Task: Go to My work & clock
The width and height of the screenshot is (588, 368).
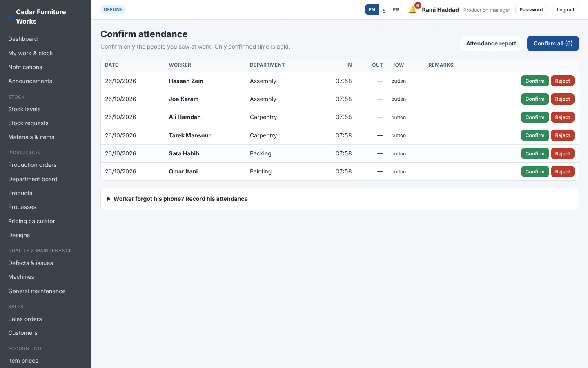Action: (x=46, y=53)
